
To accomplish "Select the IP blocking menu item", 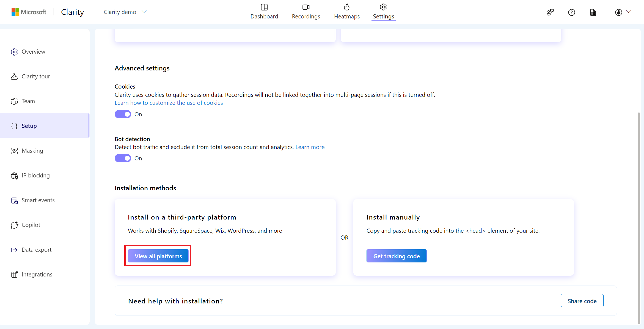I will [36, 175].
